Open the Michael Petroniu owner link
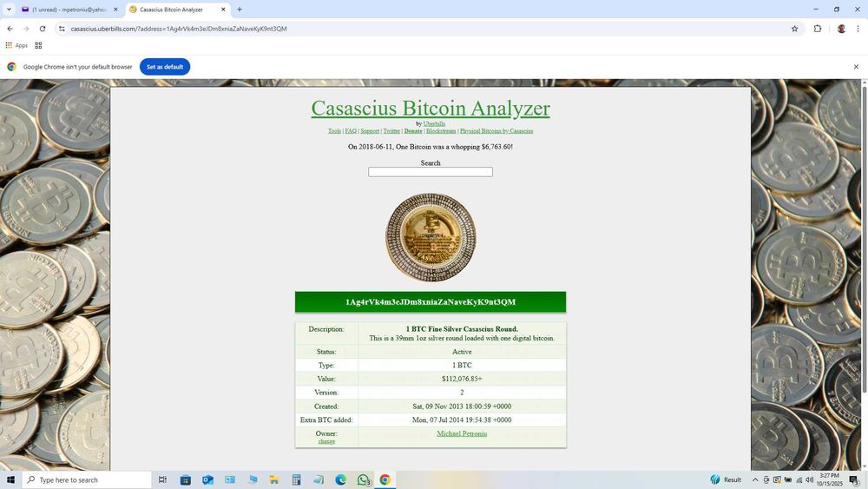The width and height of the screenshot is (868, 489). tap(462, 433)
